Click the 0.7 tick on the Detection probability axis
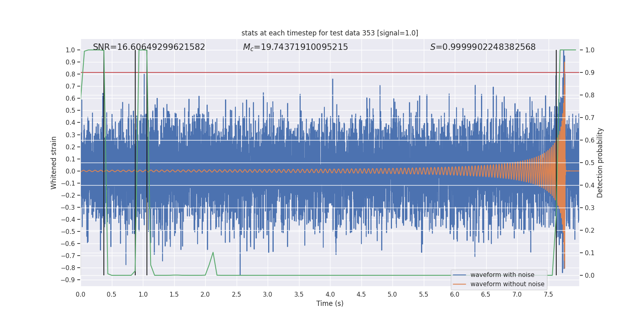Screen dimensions: 644x322 pyautogui.click(x=590, y=118)
